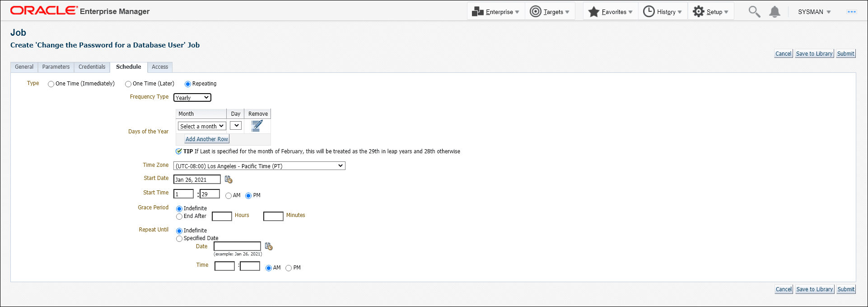Open notifications bell icon

pyautogui.click(x=775, y=12)
